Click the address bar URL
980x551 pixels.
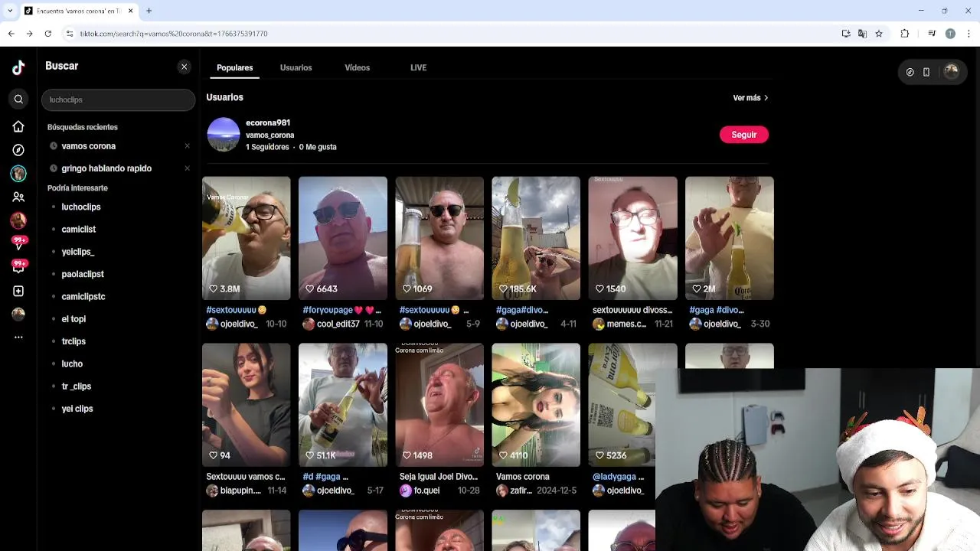[174, 34]
